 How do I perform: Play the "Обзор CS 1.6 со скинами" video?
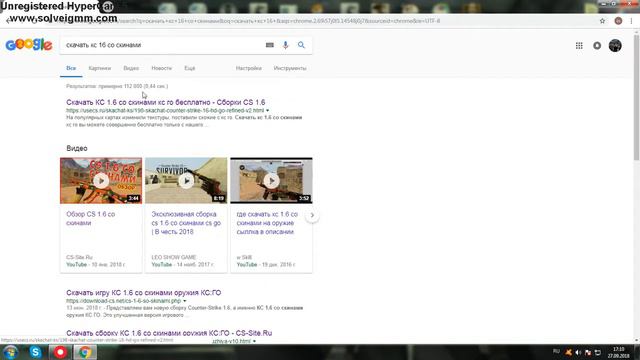click(x=101, y=180)
